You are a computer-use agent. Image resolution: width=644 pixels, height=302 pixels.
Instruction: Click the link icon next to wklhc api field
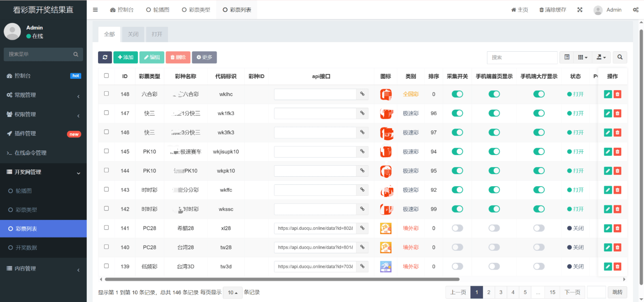[x=362, y=94]
